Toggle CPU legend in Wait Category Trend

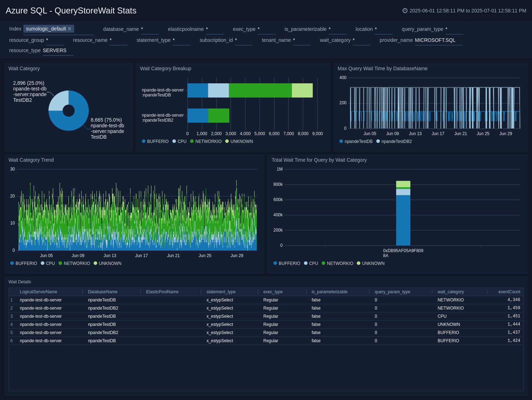(48, 263)
